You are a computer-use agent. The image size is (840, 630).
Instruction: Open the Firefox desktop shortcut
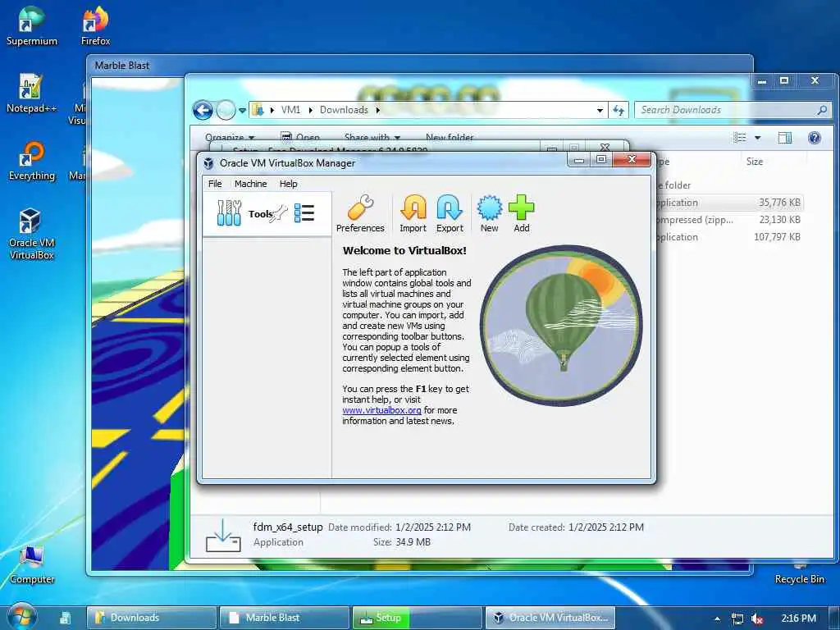pyautogui.click(x=95, y=25)
